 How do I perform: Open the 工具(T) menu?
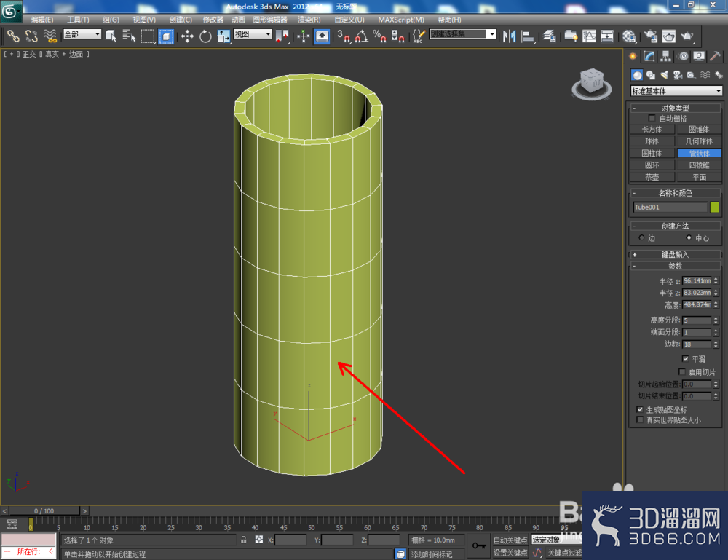78,20
